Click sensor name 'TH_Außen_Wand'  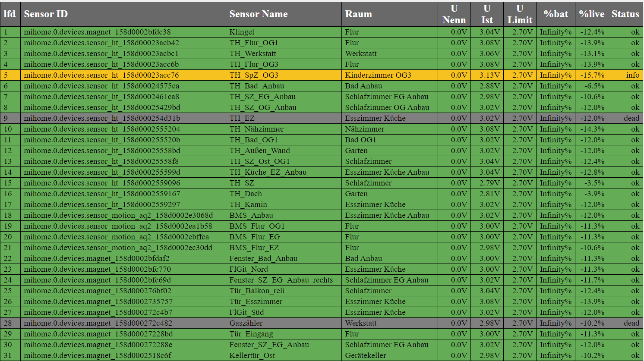[x=259, y=151]
